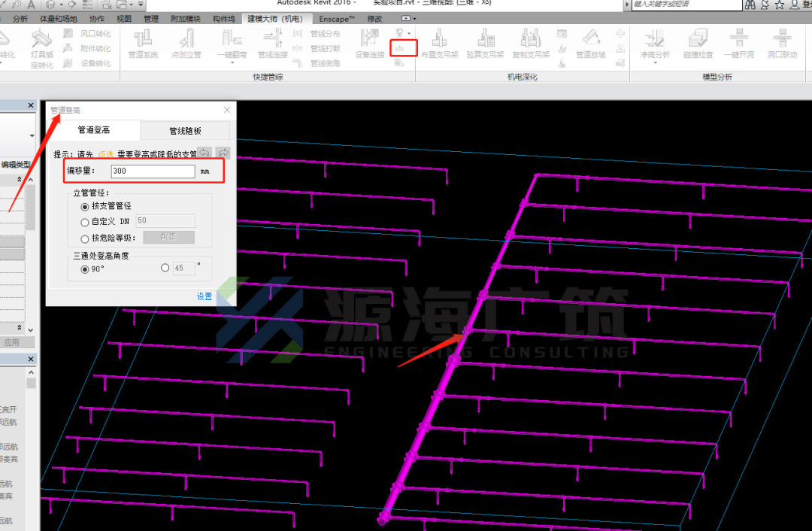Select the 按支管管径 radio option
Viewport: 812px width, 531px height.
point(85,207)
